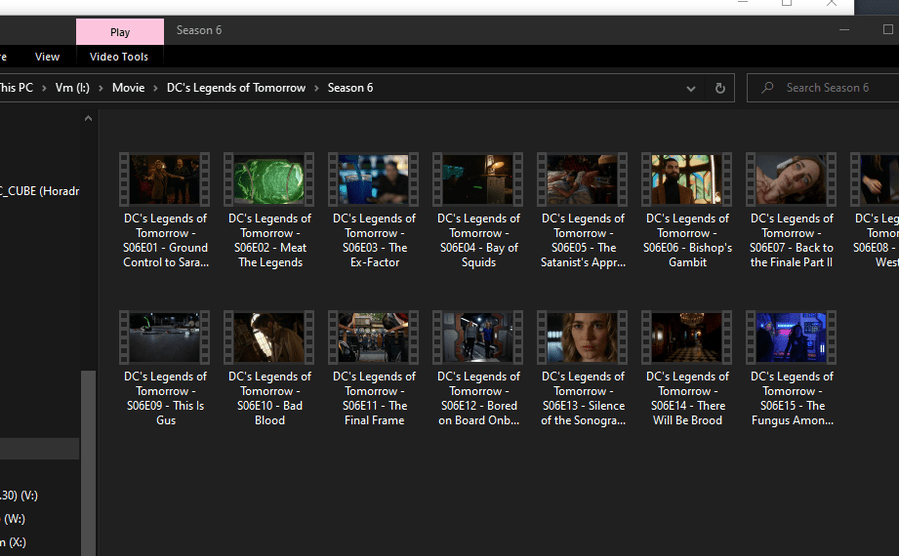Click the search magnifier icon

(767, 88)
